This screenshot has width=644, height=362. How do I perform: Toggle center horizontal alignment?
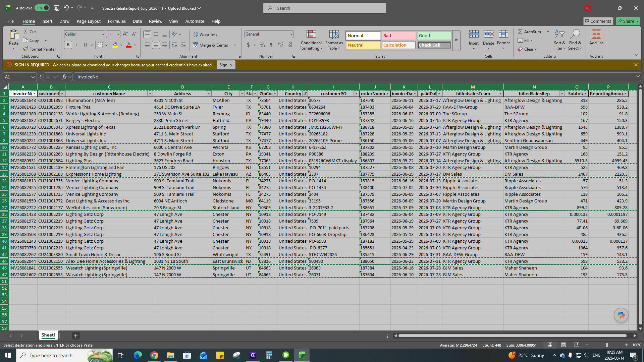point(156,45)
